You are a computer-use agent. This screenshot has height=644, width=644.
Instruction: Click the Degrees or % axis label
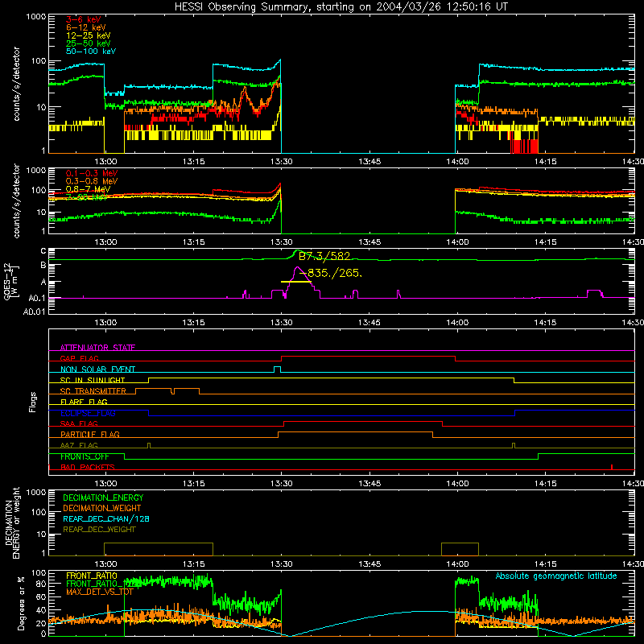click(21, 604)
